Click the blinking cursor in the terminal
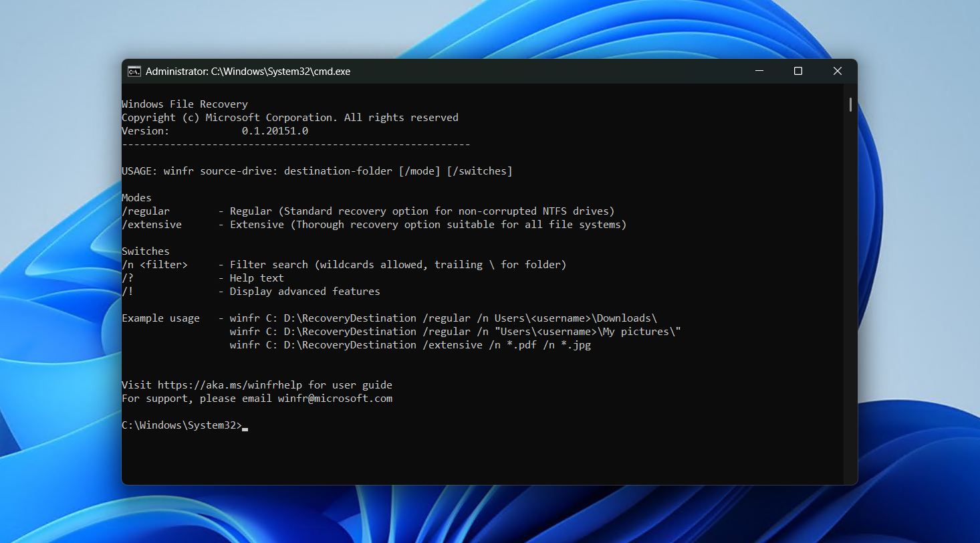This screenshot has height=543, width=980. 245,427
